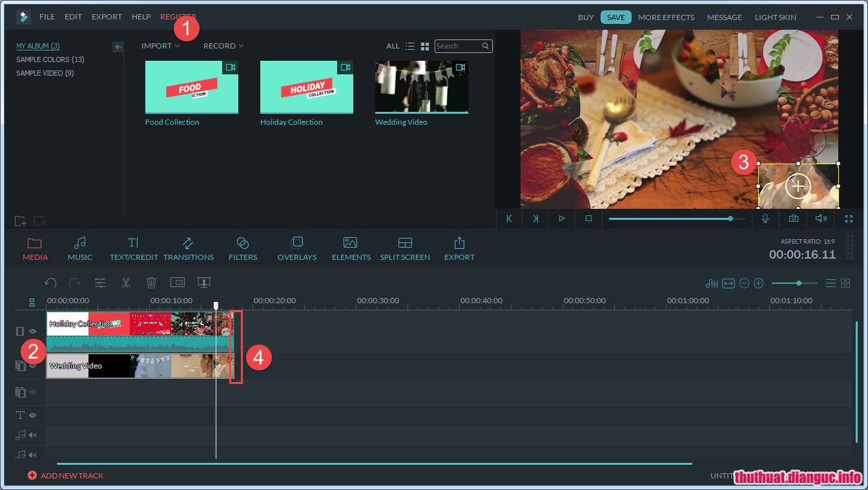The image size is (868, 490).
Task: Switch to Light Skin theme
Action: pos(776,17)
